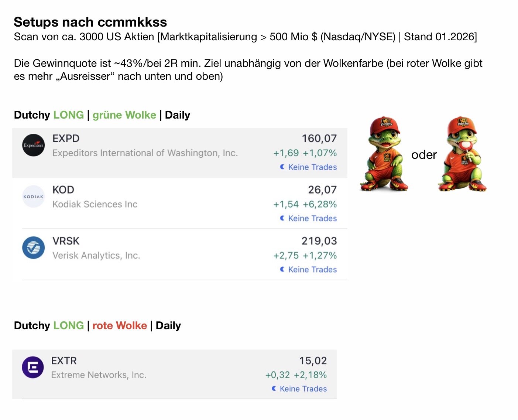The width and height of the screenshot is (518, 420).
Task: Click the moon icon in EXTR row
Action: point(274,389)
